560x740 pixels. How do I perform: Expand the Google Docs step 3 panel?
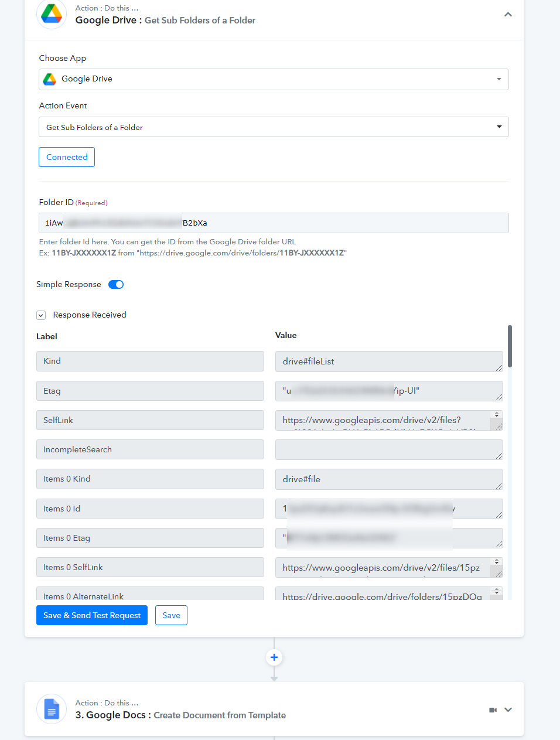(x=508, y=710)
